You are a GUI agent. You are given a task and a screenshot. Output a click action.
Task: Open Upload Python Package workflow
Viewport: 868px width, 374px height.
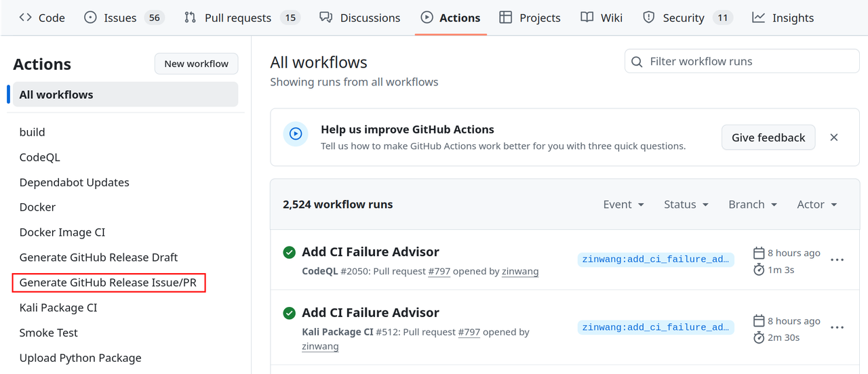(80, 358)
